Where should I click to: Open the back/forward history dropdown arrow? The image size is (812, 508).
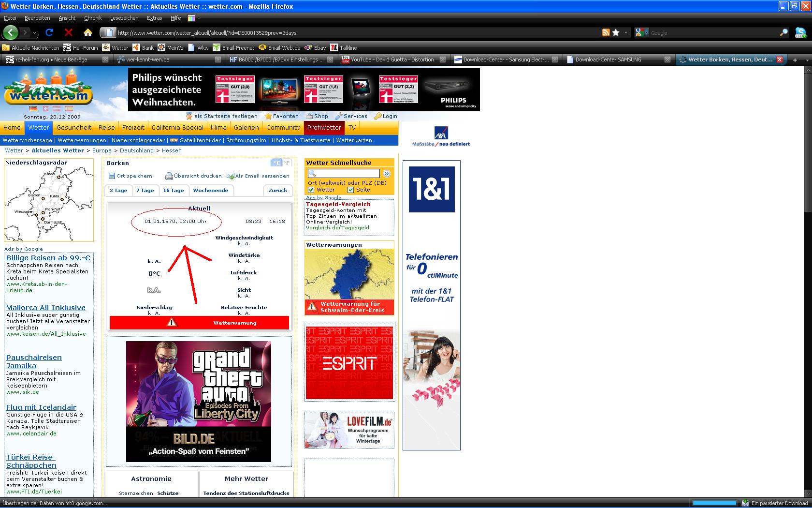point(35,32)
